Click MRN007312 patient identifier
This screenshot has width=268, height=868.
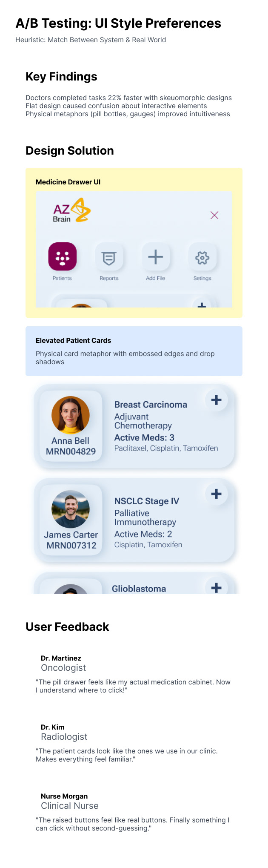pyautogui.click(x=71, y=545)
